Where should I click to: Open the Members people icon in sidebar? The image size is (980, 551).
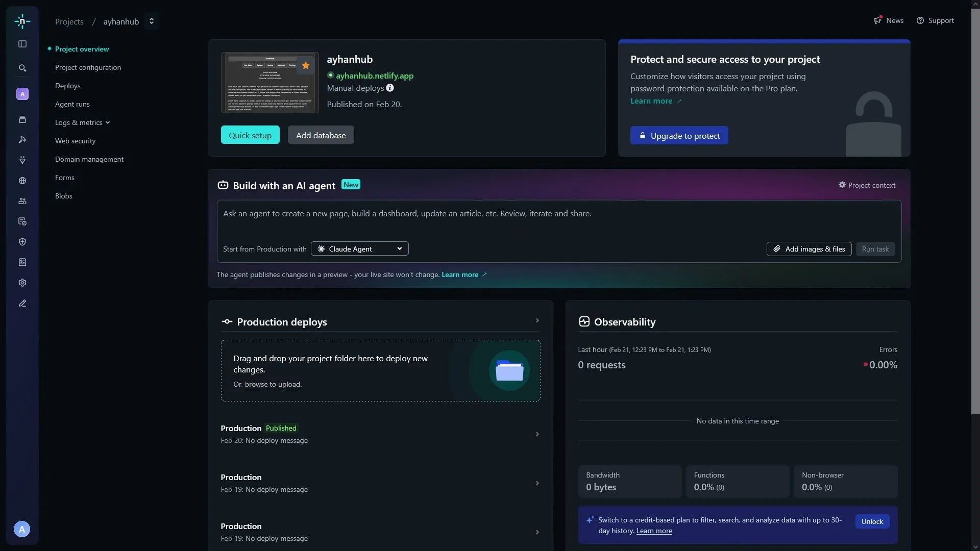pyautogui.click(x=22, y=201)
